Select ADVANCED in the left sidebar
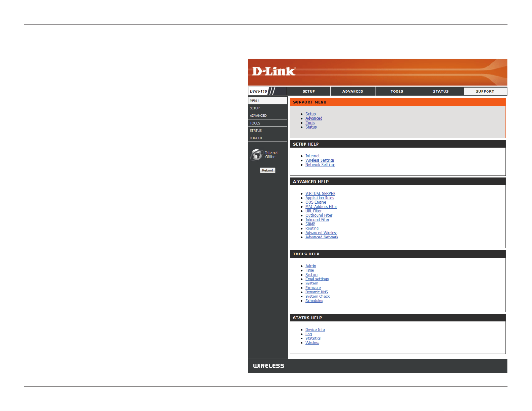This screenshot has width=532, height=411. point(268,115)
